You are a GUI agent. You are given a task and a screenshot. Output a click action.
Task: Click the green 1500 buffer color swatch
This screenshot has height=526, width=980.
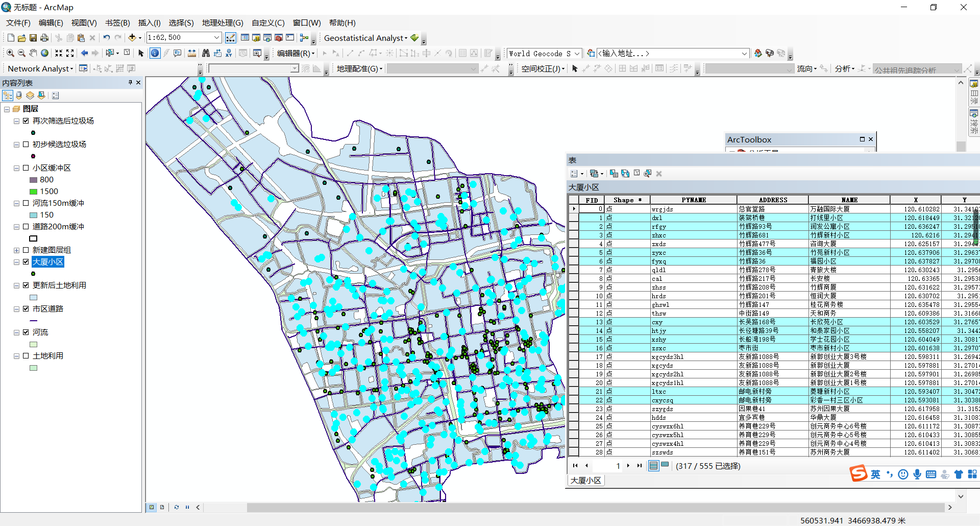point(34,192)
